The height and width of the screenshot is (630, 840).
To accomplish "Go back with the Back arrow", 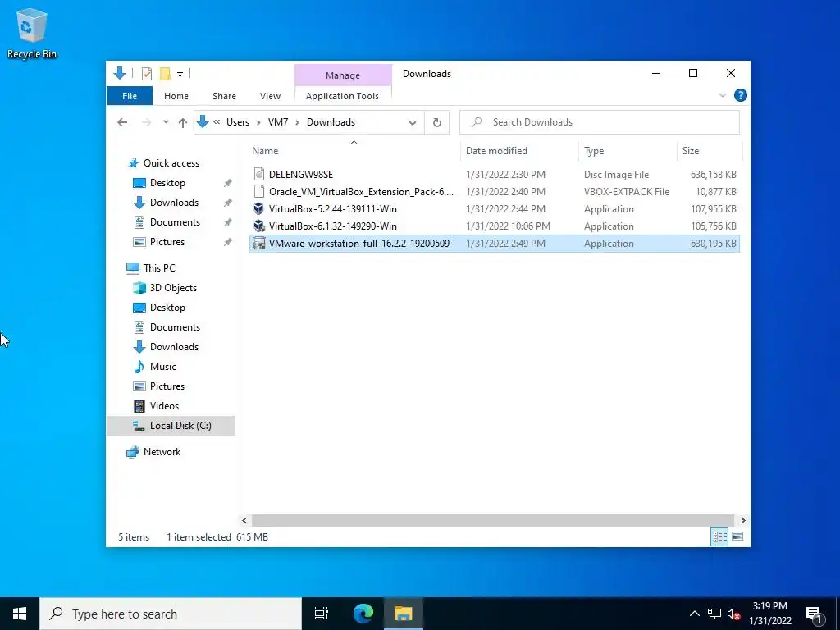I will tap(122, 122).
